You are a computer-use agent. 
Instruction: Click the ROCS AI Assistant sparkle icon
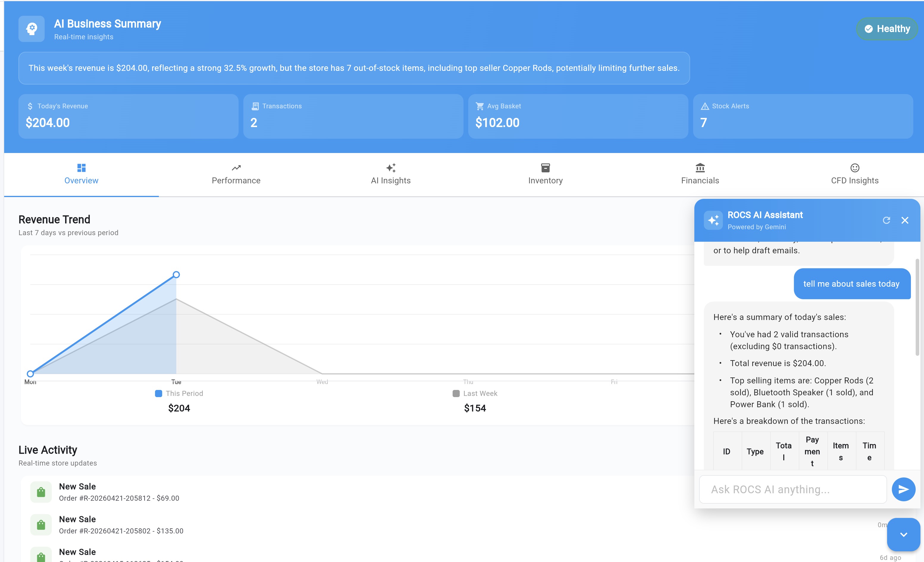click(x=714, y=220)
